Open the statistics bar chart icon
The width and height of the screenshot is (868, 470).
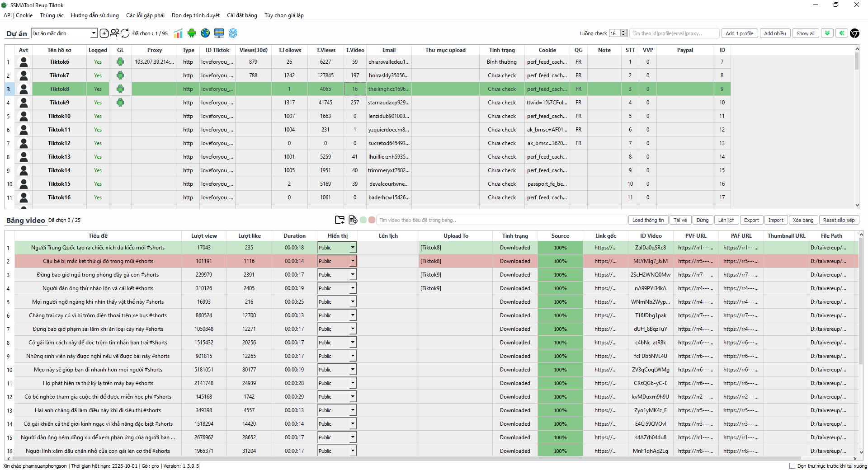coord(178,33)
